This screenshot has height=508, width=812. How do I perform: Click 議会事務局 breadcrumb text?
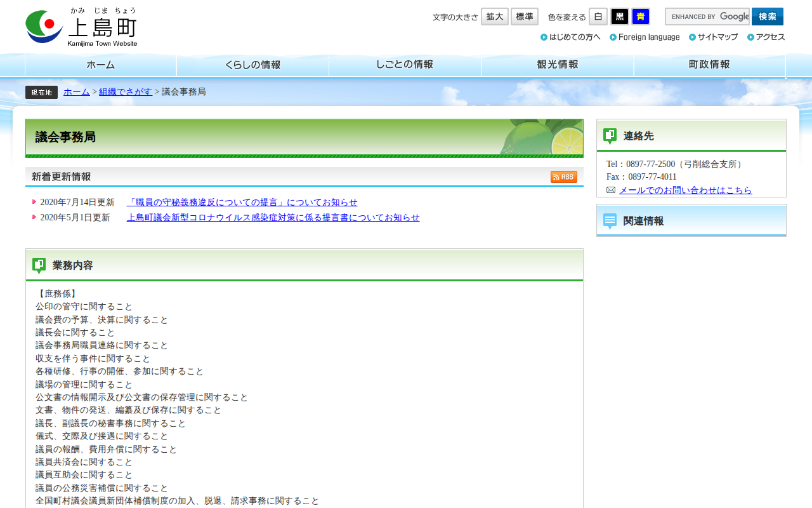point(184,92)
